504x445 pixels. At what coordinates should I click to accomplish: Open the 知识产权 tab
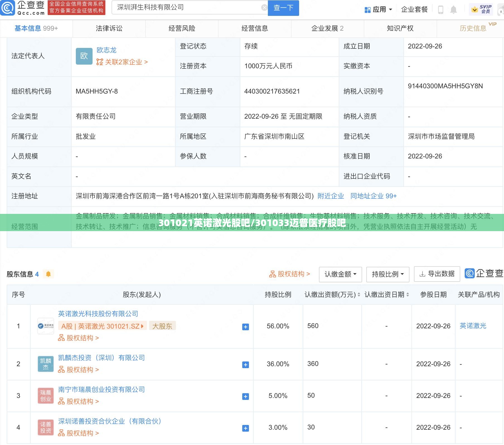[400, 28]
